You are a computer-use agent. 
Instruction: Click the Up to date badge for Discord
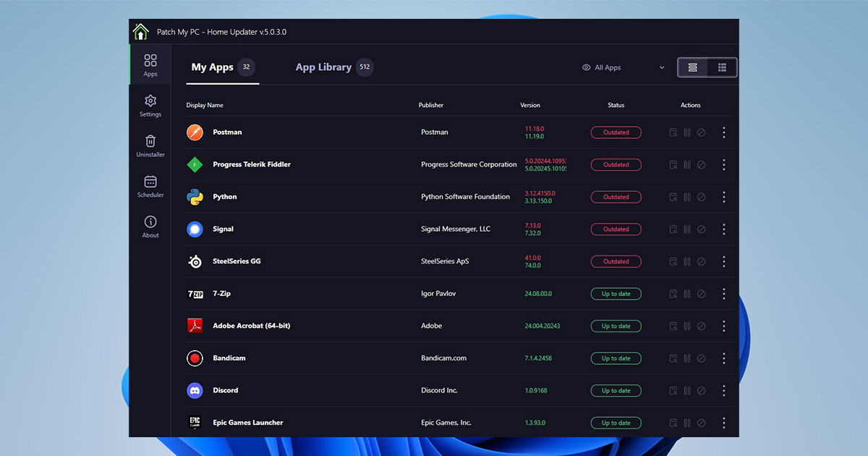[x=616, y=390]
